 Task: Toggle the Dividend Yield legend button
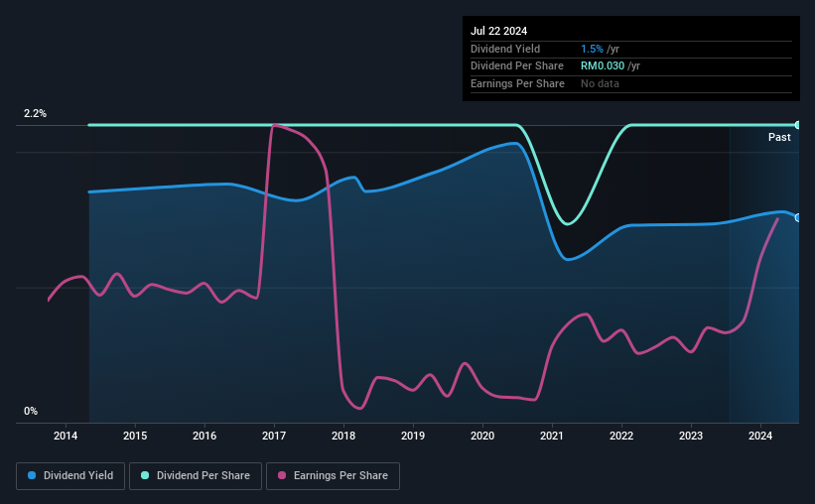[x=70, y=476]
